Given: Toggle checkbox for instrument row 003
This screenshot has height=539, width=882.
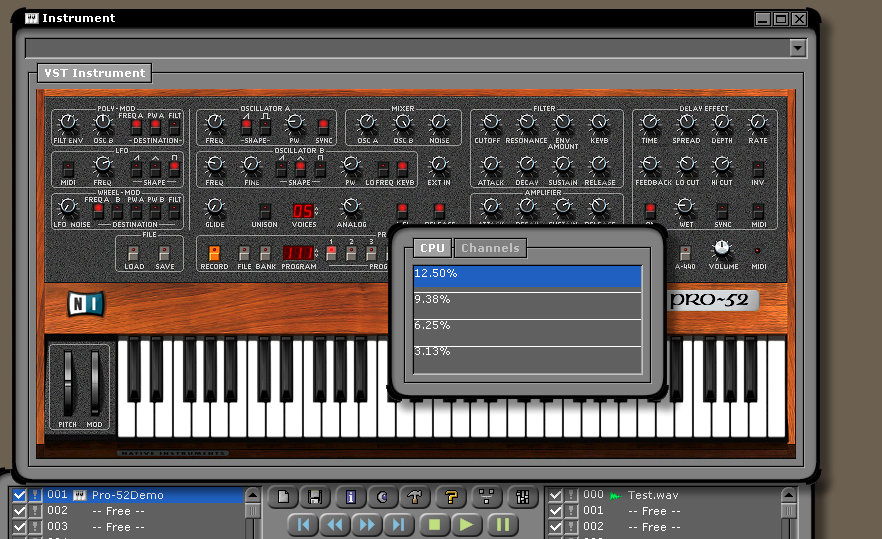Looking at the screenshot, I should click(x=19, y=527).
